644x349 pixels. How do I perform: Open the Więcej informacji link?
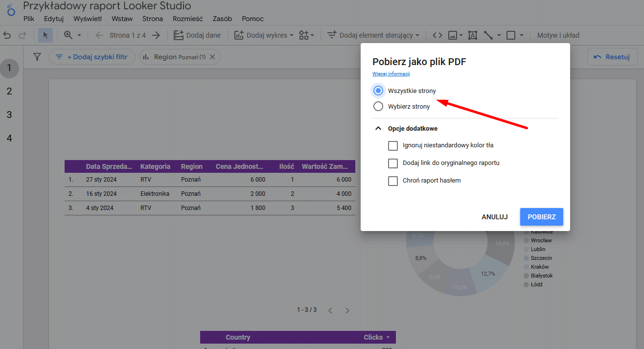[x=391, y=74]
